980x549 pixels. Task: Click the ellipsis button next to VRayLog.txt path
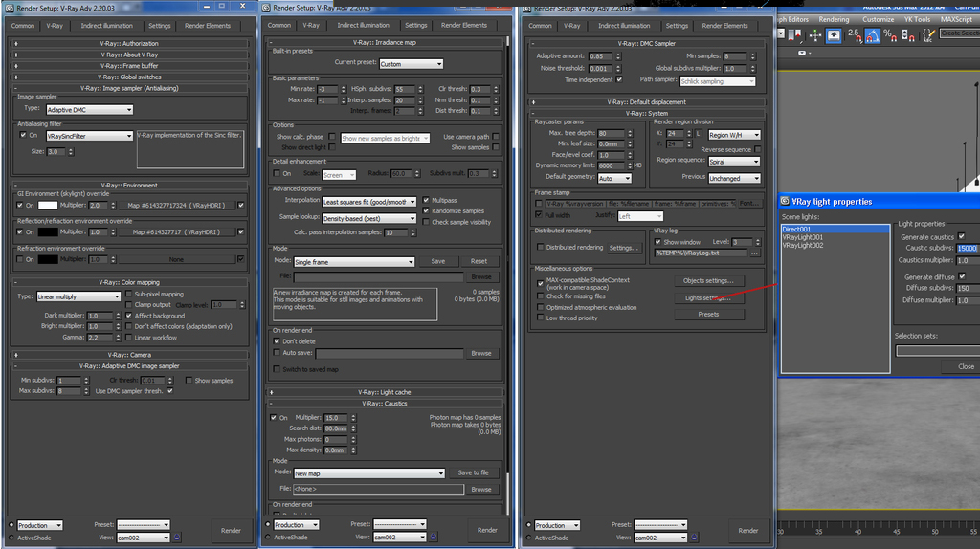coord(754,253)
